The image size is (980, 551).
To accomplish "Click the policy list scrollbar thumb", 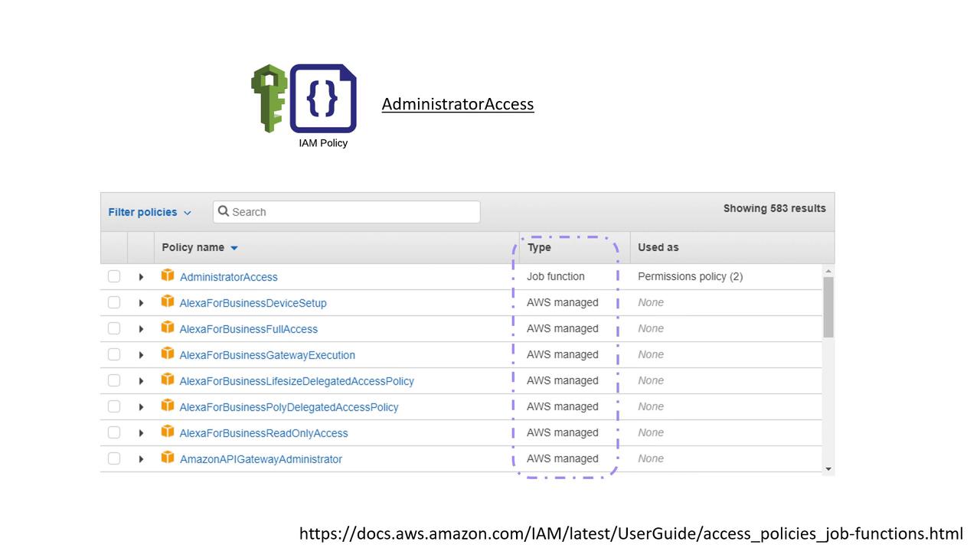I will pos(828,306).
